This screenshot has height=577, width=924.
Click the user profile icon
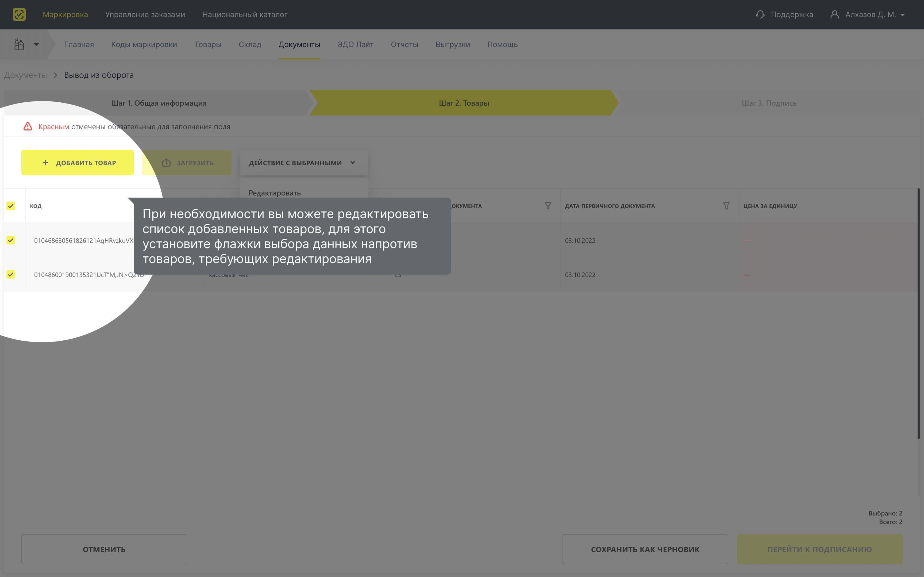[x=834, y=14]
